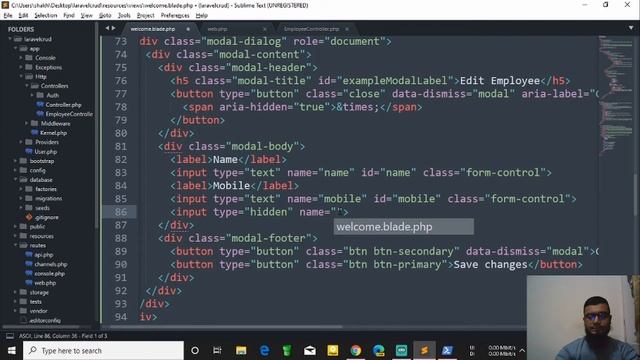This screenshot has width=640, height=360.
Task: Open User.php in sidebar
Action: pos(46,152)
